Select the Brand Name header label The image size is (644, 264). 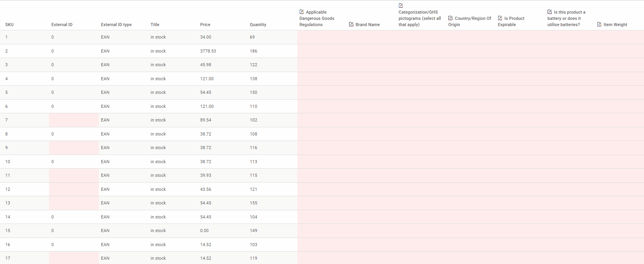pyautogui.click(x=368, y=25)
